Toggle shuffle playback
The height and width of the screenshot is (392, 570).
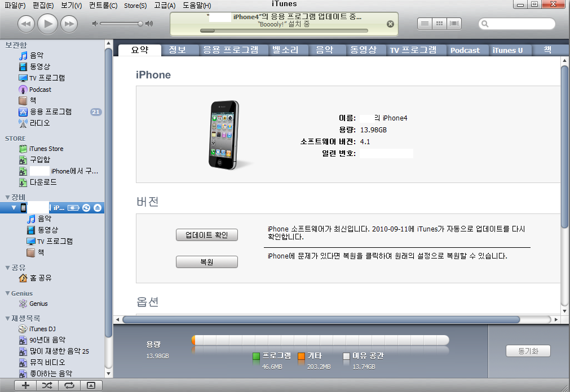(47, 385)
